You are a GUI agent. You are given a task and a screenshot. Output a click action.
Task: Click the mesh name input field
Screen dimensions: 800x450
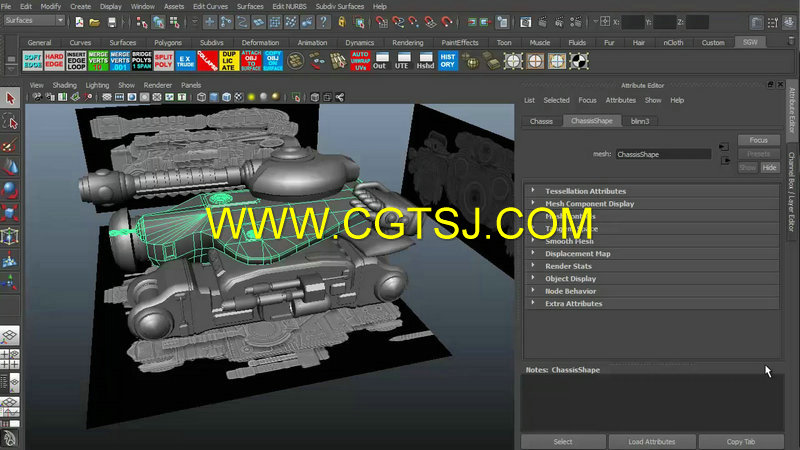tap(663, 154)
